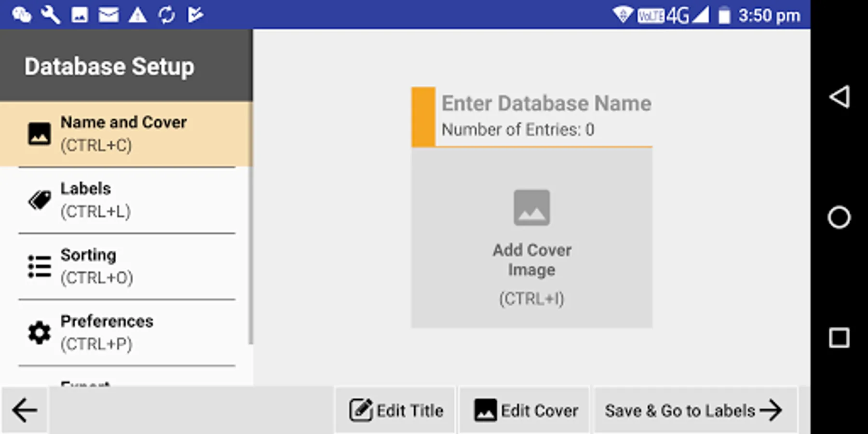Tap the Android back triangle button

point(840,97)
